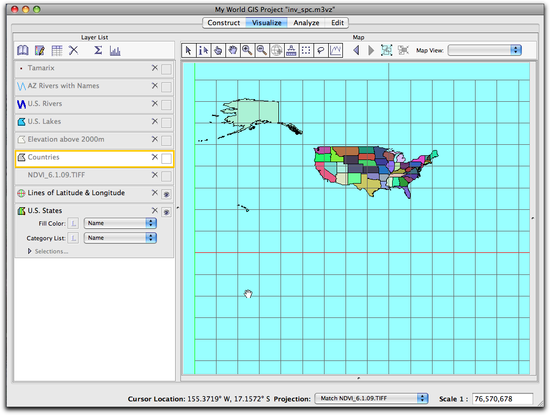550x415 pixels.
Task: Remove the U.S. Rivers layer with X
Action: tap(155, 103)
